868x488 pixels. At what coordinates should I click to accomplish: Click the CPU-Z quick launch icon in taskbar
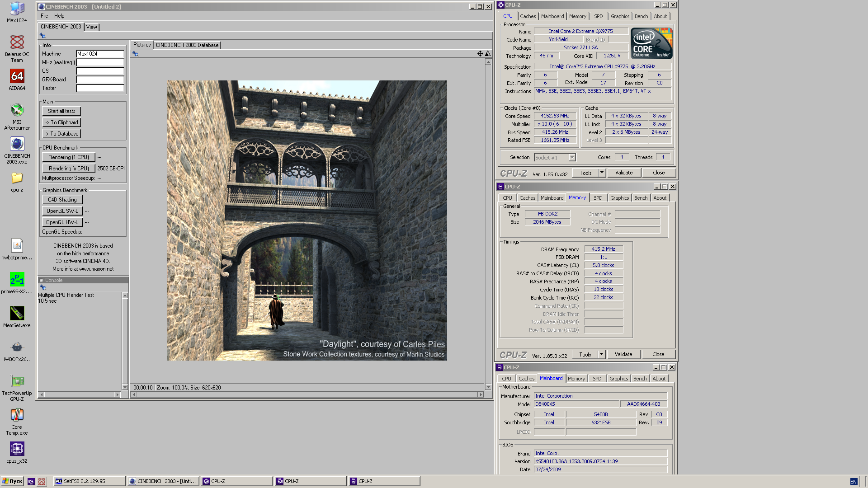point(31,482)
